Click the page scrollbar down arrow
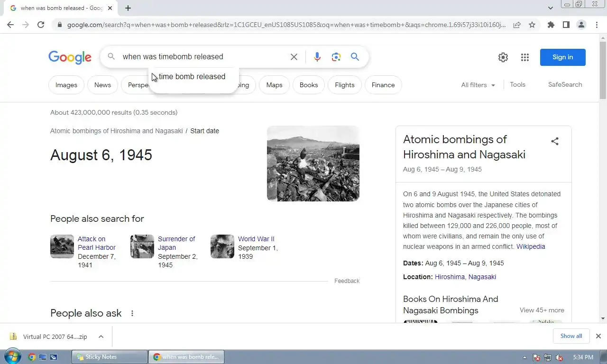Screen dimensions: 607x364 pos(603,319)
